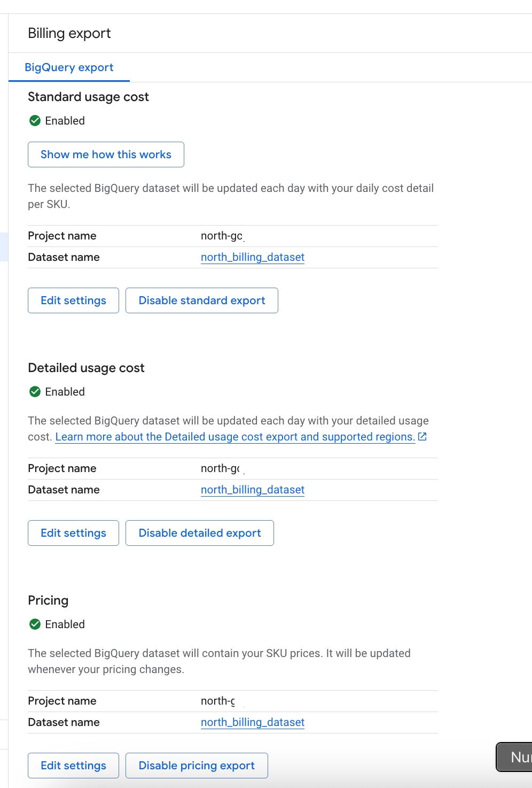
Task: Click the Project name value in Standard usage cost
Action: click(x=222, y=236)
